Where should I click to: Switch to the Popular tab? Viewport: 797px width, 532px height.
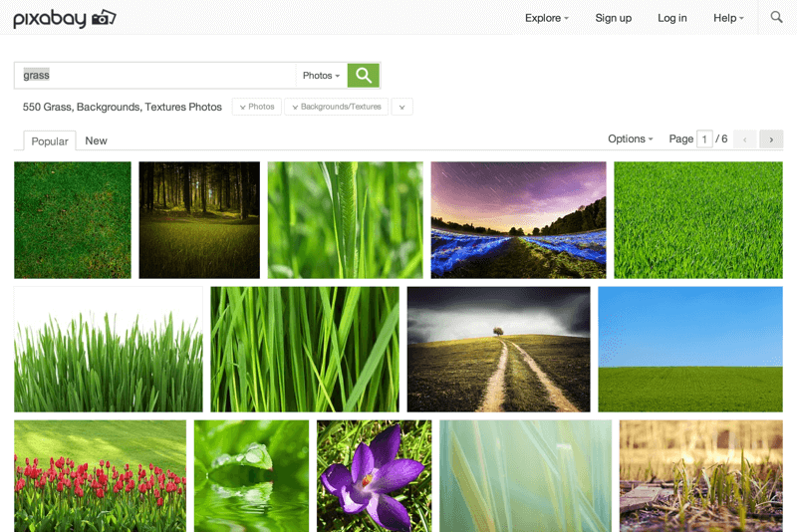click(x=50, y=141)
